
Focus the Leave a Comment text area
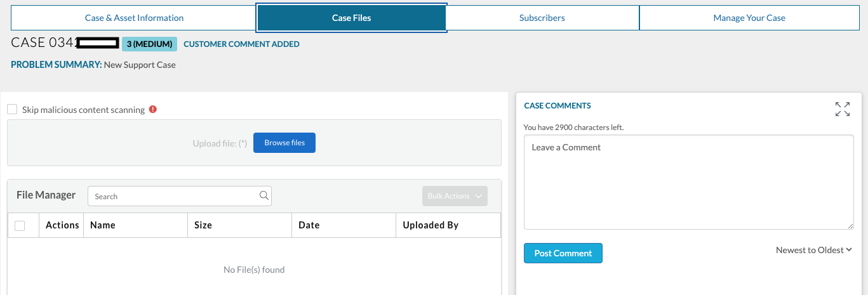click(688, 182)
